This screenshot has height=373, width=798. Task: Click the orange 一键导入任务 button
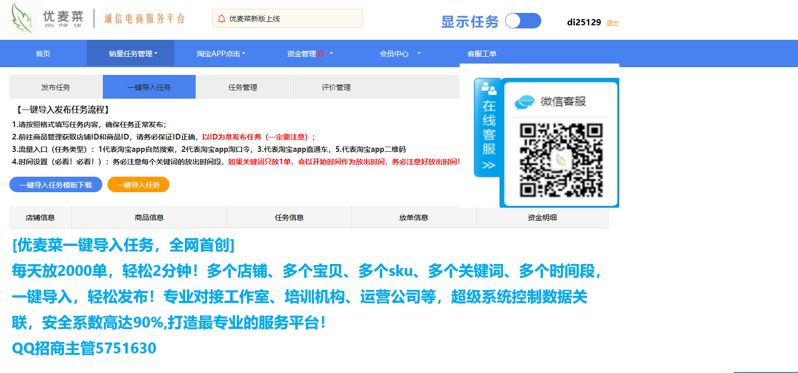pyautogui.click(x=138, y=185)
